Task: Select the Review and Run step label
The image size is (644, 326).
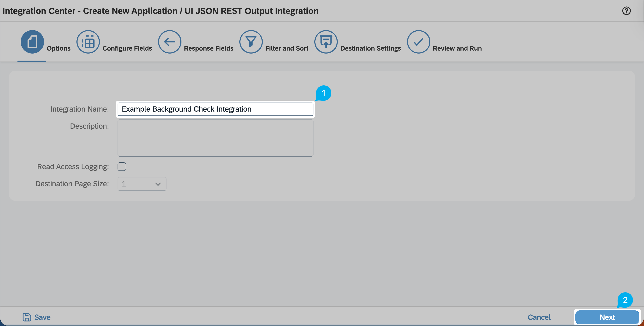Action: [457, 48]
